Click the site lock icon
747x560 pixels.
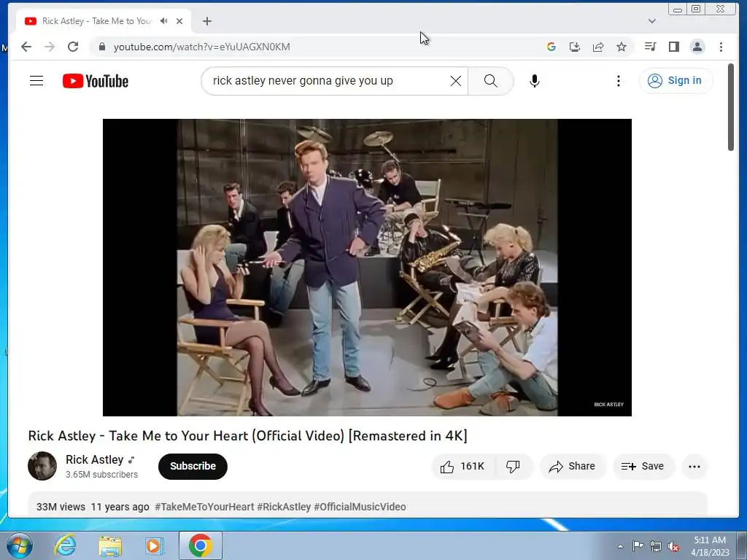tap(101, 47)
